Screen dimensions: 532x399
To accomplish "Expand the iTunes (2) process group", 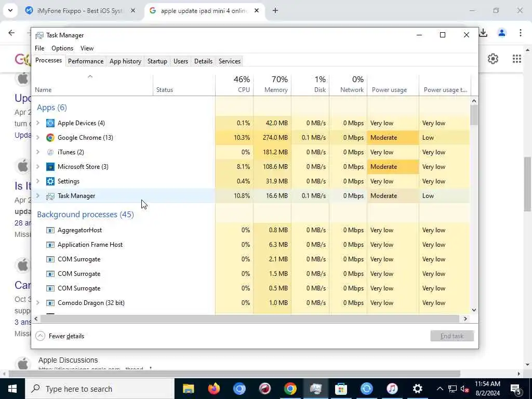I will pyautogui.click(x=38, y=152).
